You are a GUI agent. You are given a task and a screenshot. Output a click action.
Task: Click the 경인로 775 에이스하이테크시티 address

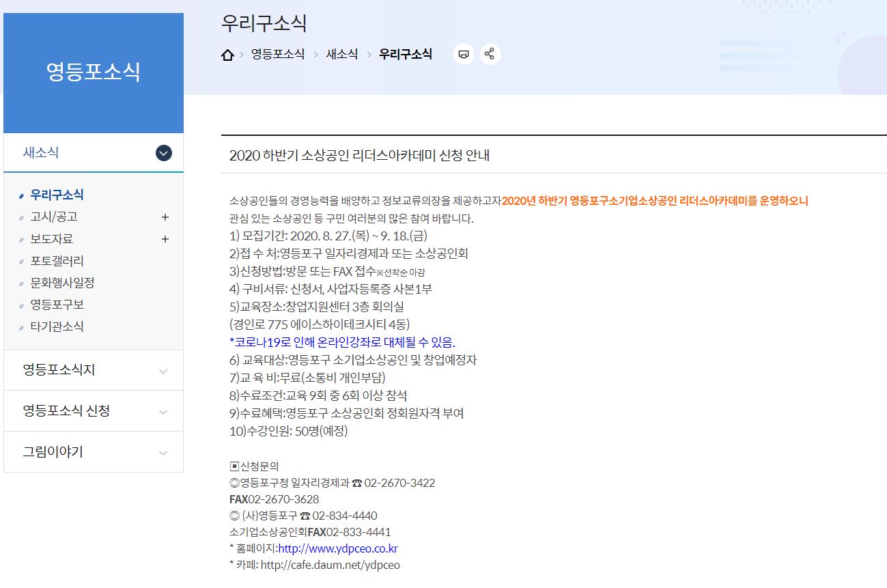point(320,324)
